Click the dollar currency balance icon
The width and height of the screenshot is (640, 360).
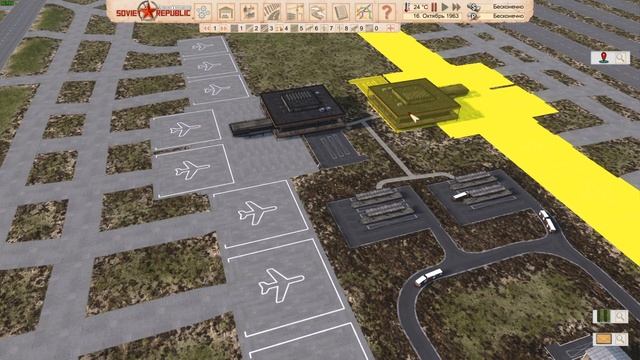[473, 16]
